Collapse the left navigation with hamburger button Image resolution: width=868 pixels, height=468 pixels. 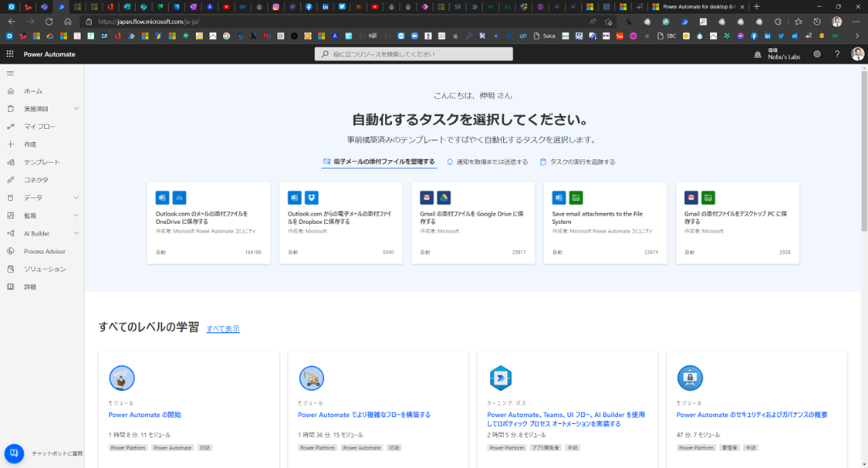coord(10,73)
